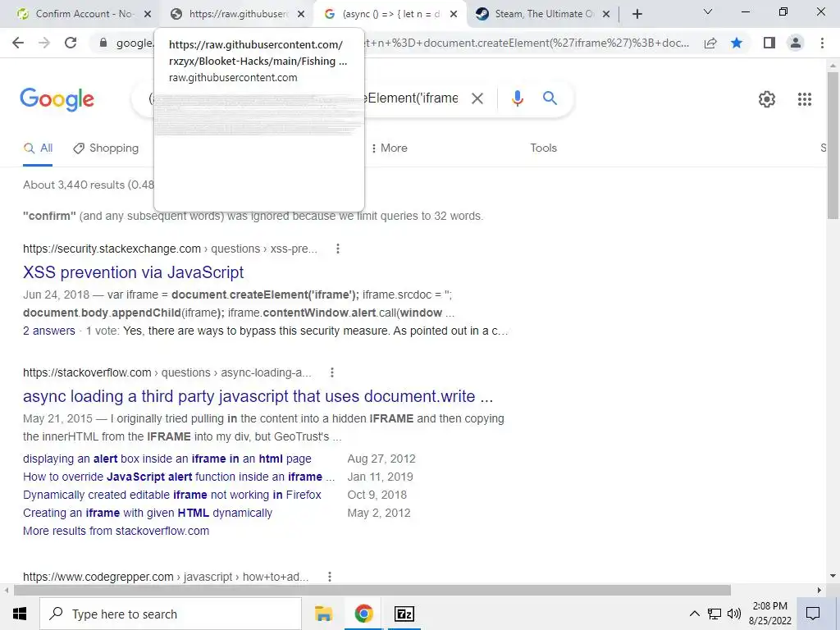Select the (async () => Google tab
Viewport: 840px width, 630px height.
[x=388, y=15]
